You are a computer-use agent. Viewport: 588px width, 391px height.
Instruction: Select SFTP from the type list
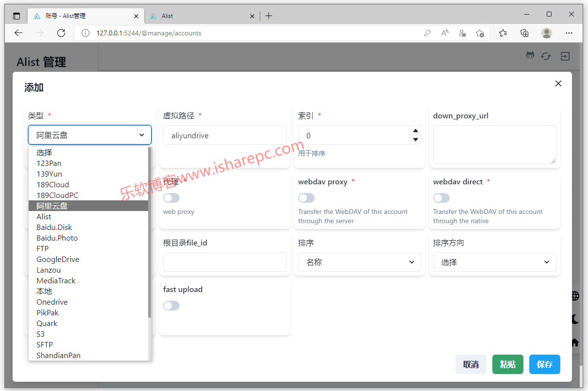point(88,344)
